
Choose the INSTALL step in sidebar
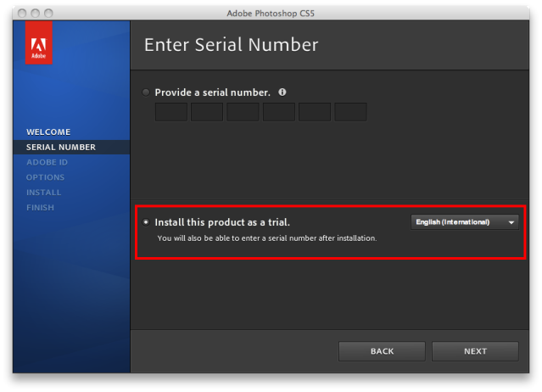click(43, 193)
